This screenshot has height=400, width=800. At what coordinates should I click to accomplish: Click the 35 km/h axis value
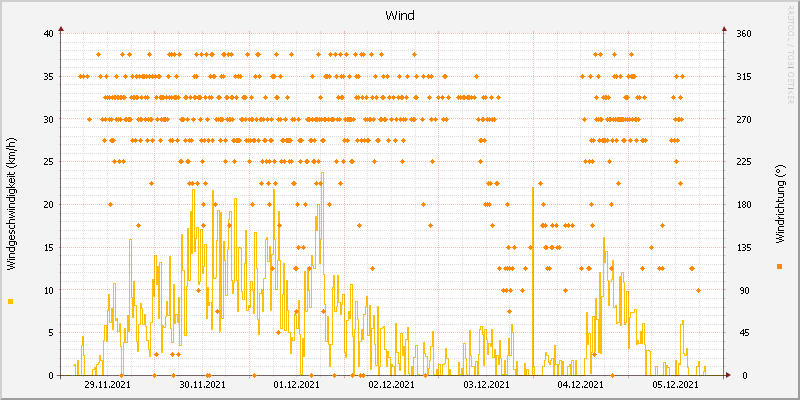48,77
